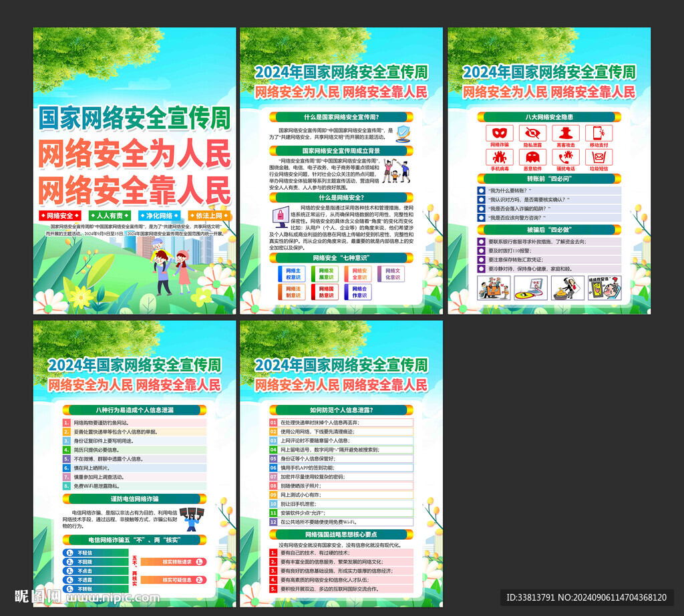Click bullet beside 要冷静对待,保持身心健康
The width and height of the screenshot is (684, 616).
click(x=481, y=269)
